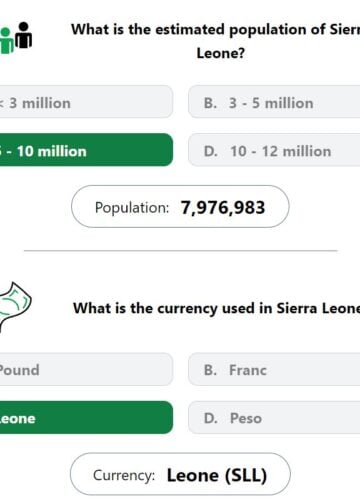Select the '3 million' answer option
This screenshot has width=360, height=504.
(86, 102)
